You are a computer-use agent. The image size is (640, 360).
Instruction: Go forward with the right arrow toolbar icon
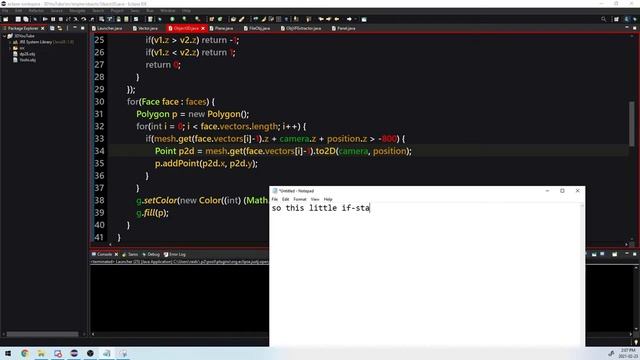349,19
